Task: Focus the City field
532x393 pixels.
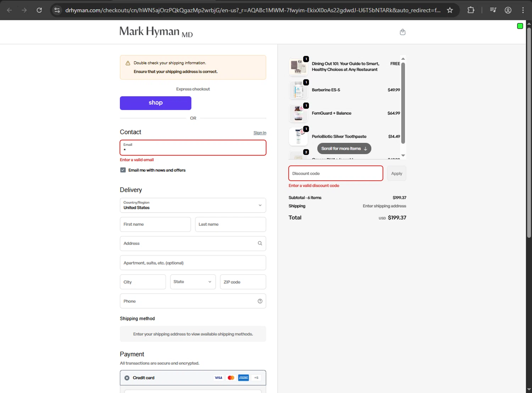Action: (143, 282)
